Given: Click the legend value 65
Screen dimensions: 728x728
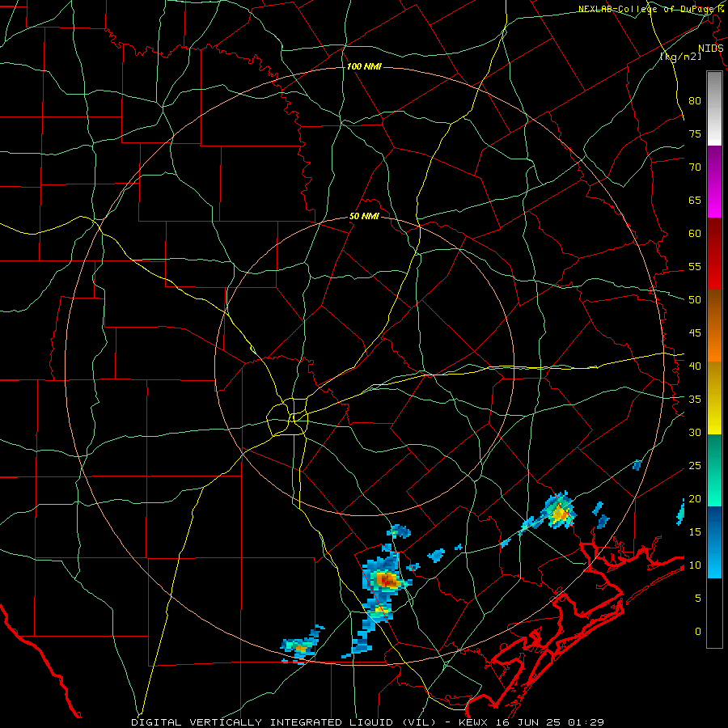Looking at the screenshot, I should [x=695, y=200].
